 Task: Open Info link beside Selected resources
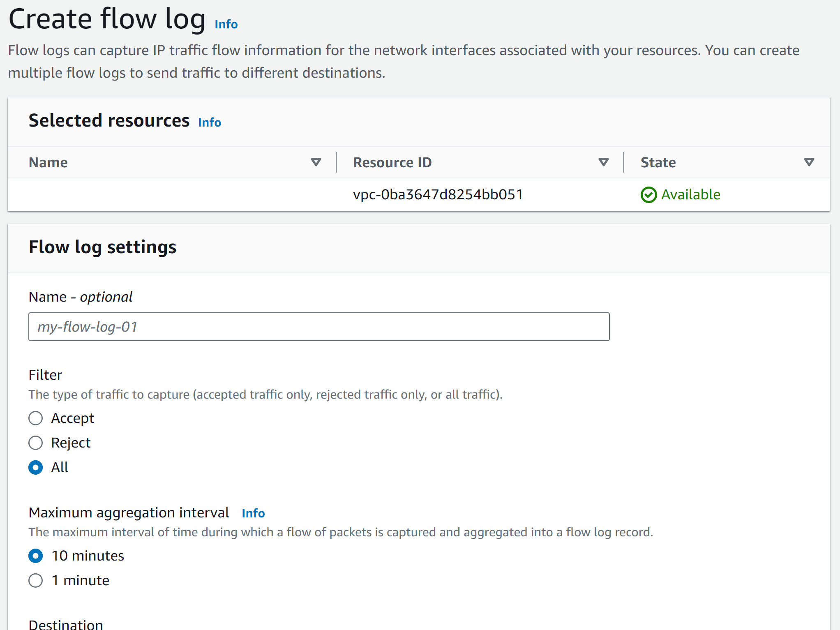(x=210, y=122)
